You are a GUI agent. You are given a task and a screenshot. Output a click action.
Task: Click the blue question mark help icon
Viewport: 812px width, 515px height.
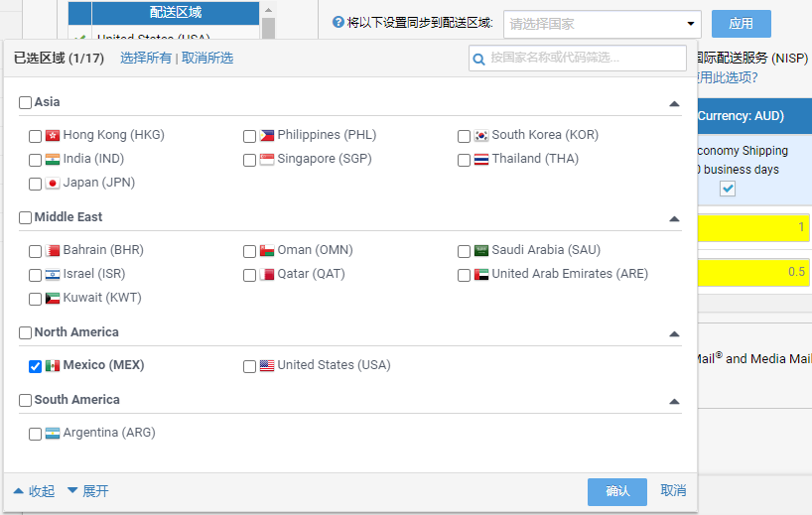pyautogui.click(x=338, y=22)
